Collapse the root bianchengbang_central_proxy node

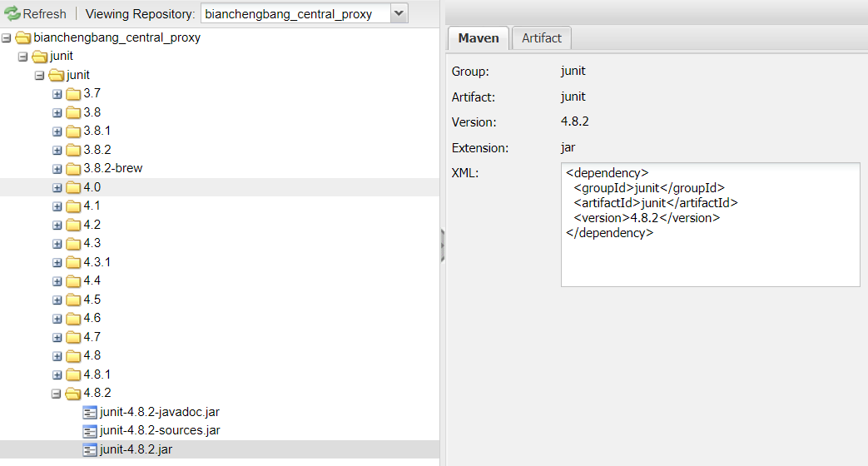pyautogui.click(x=7, y=37)
